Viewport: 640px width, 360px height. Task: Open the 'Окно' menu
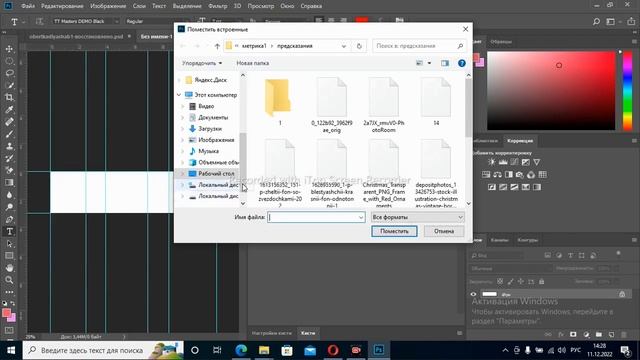click(x=287, y=6)
